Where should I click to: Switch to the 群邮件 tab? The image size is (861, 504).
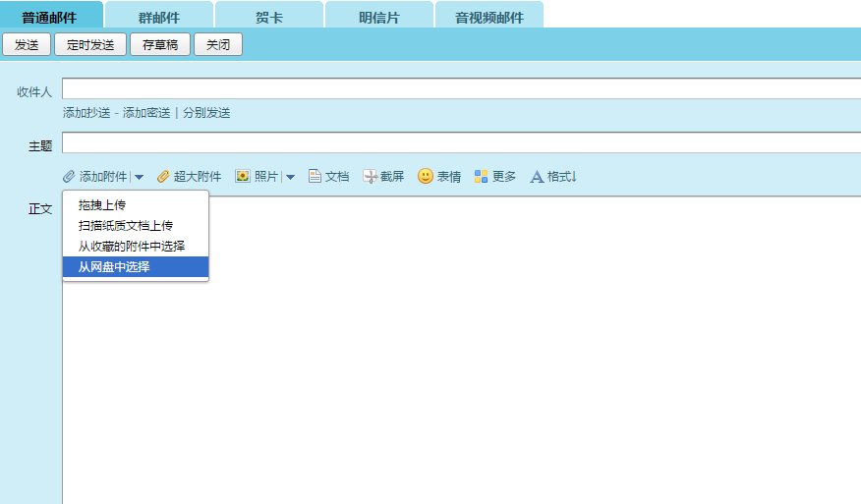tap(159, 16)
